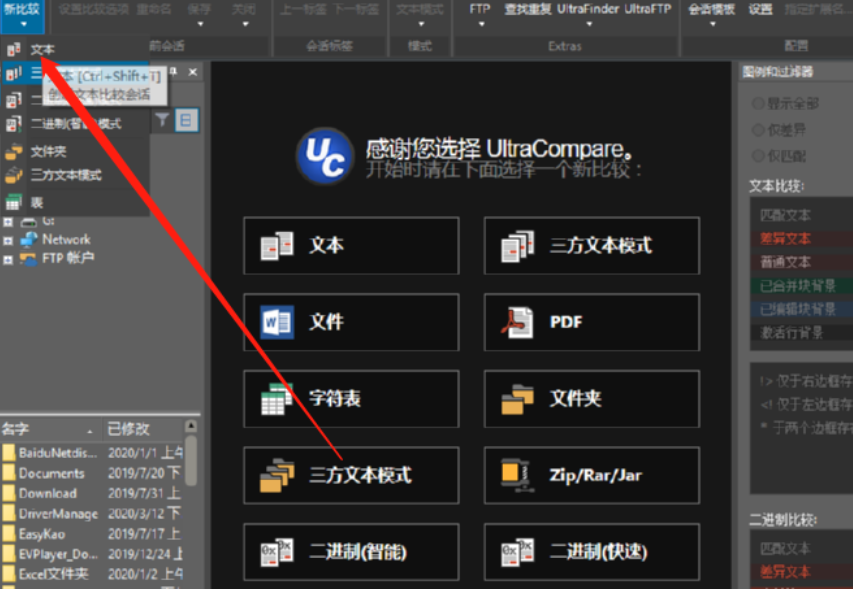Click the 激活行背景 legend color
Viewport: 853px width, 589px height.
point(802,332)
